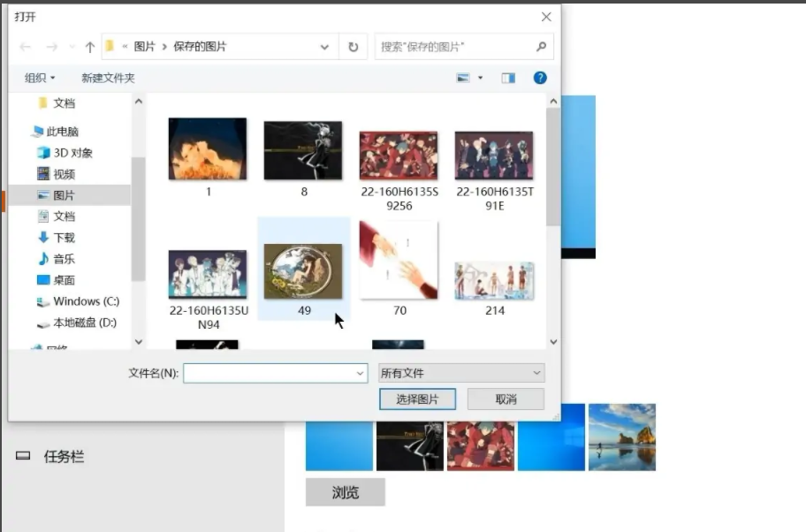Click the 取消 button
806x532 pixels.
click(506, 399)
